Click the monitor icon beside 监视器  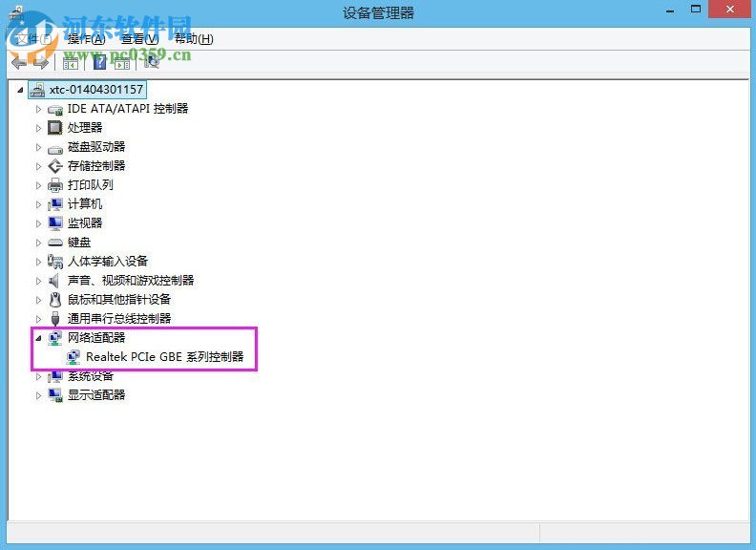point(55,223)
